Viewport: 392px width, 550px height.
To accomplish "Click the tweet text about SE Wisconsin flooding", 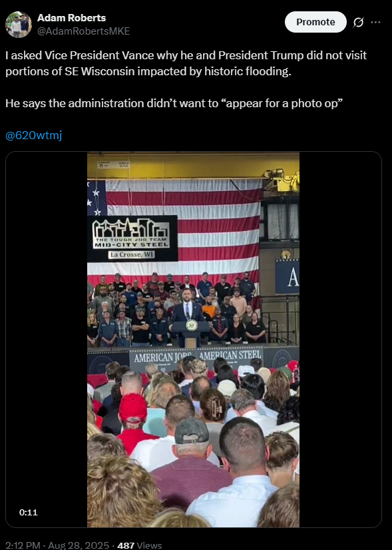I will pyautogui.click(x=186, y=63).
